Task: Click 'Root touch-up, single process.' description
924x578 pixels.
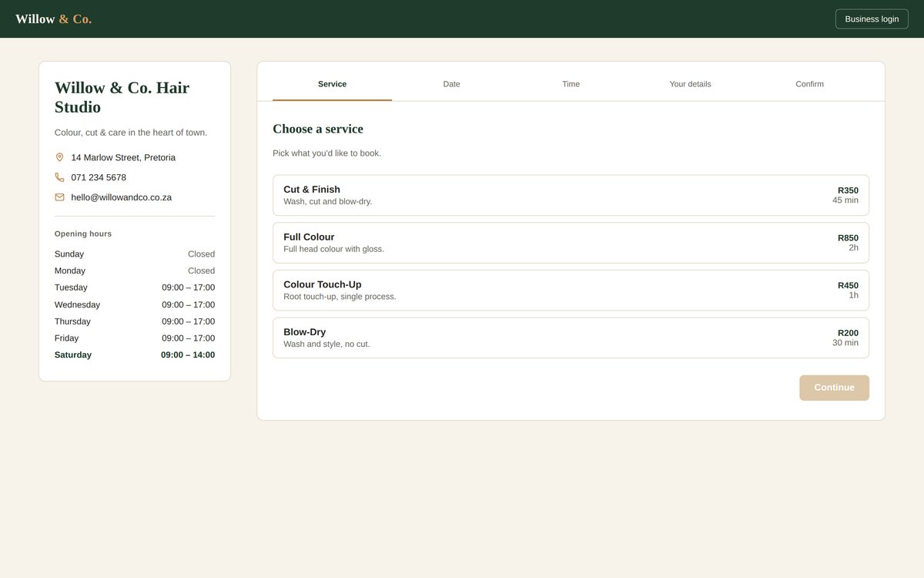Action: coord(340,297)
